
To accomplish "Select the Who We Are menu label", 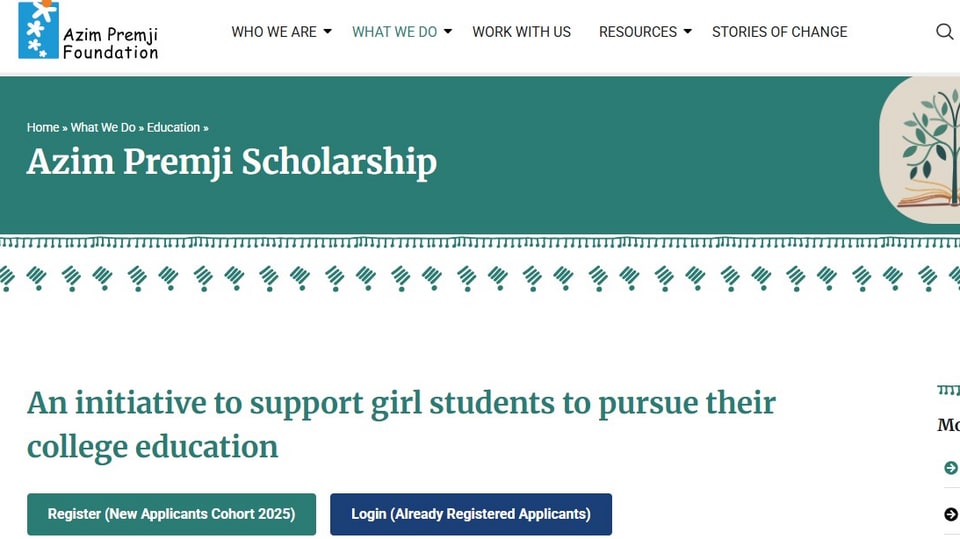I will coord(274,32).
